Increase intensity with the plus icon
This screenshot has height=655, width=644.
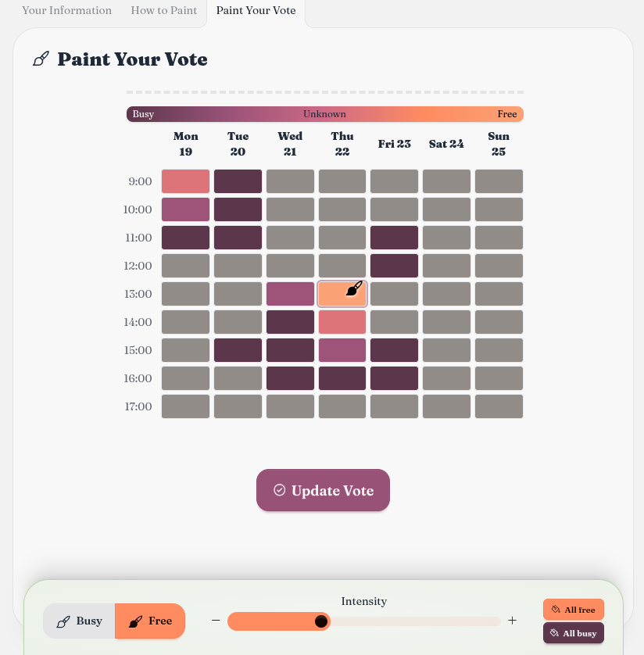[x=513, y=621]
